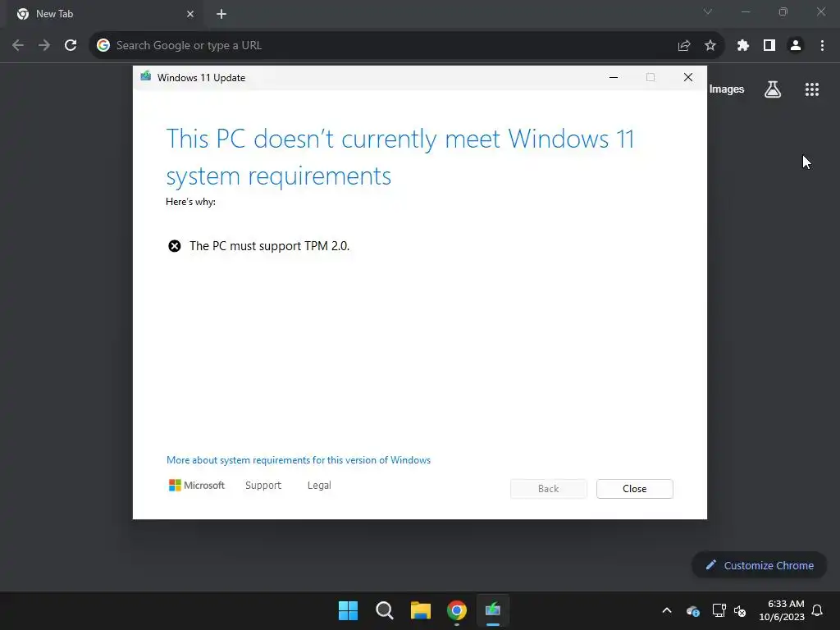Toggle Chrome side panel

coord(769,46)
